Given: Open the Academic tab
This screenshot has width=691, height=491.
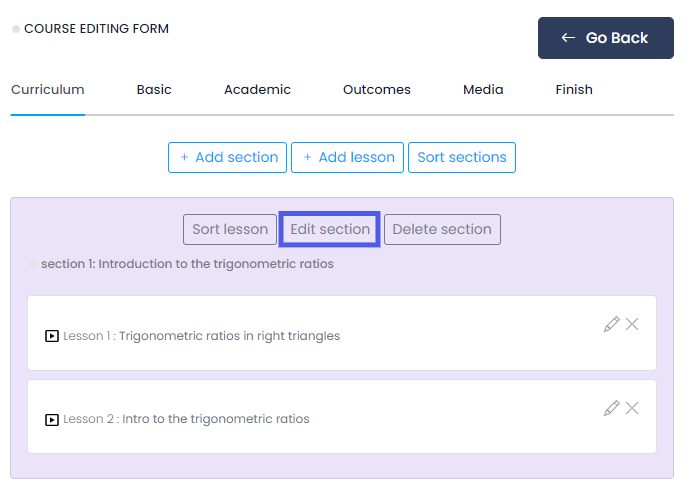Looking at the screenshot, I should [x=257, y=90].
